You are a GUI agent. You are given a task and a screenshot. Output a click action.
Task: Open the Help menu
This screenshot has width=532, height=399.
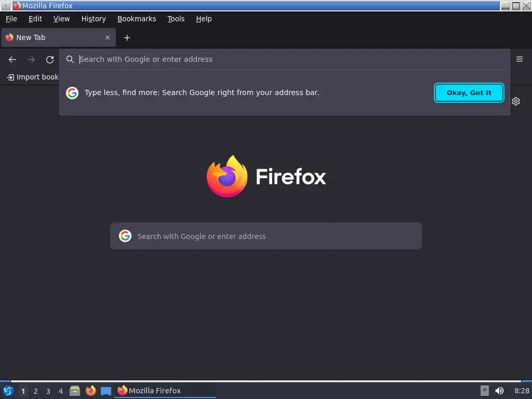204,19
